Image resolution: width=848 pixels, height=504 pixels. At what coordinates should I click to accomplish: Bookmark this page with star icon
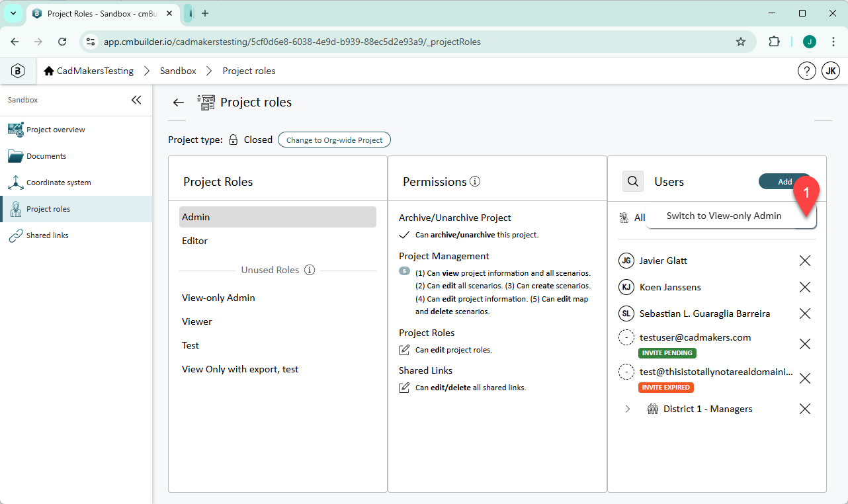(x=741, y=42)
